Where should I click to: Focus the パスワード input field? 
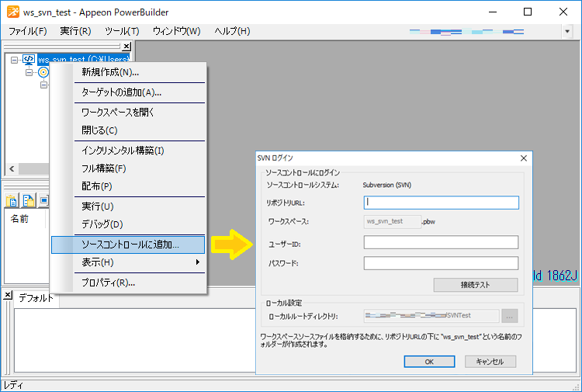pyautogui.click(x=441, y=263)
